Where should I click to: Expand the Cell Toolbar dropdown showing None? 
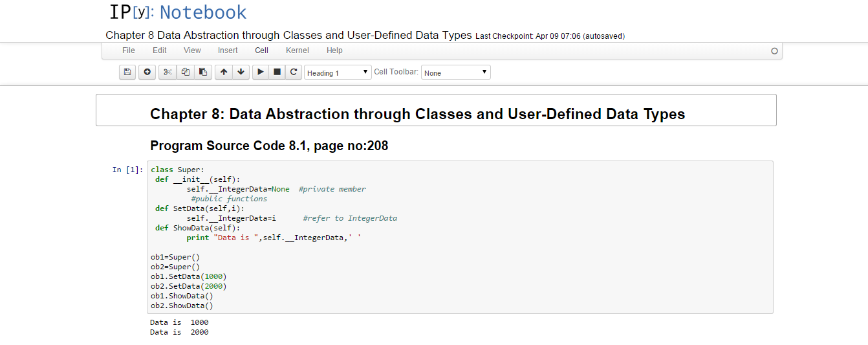(455, 72)
